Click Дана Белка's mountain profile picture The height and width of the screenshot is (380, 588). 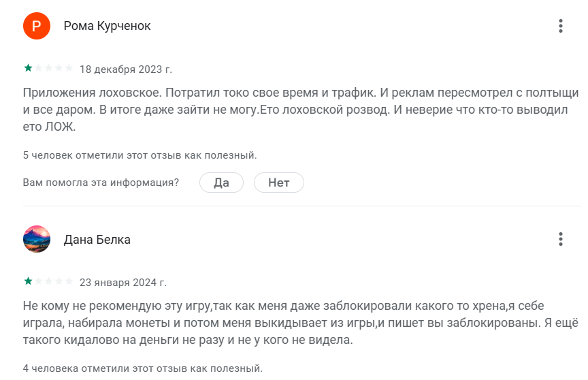click(x=37, y=239)
